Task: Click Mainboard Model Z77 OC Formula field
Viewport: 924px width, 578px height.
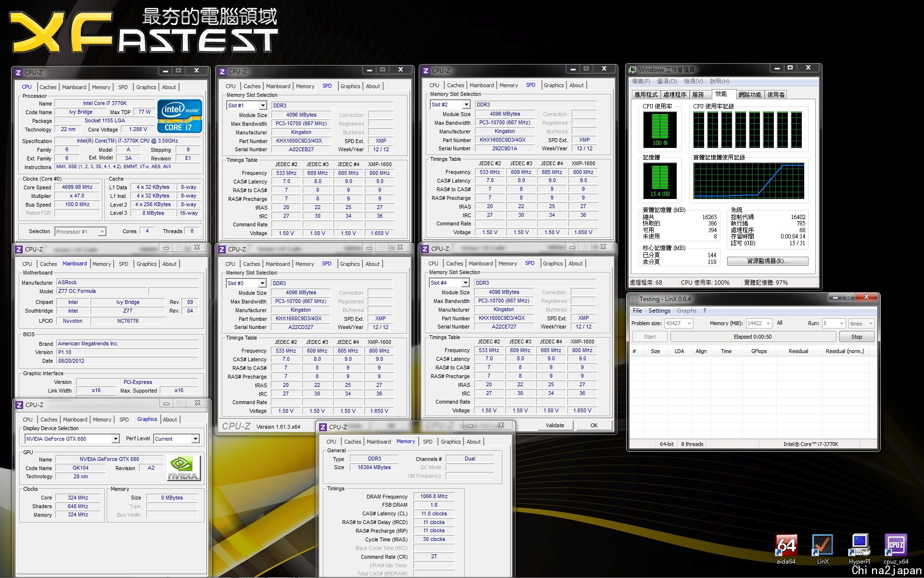Action: pyautogui.click(x=102, y=291)
